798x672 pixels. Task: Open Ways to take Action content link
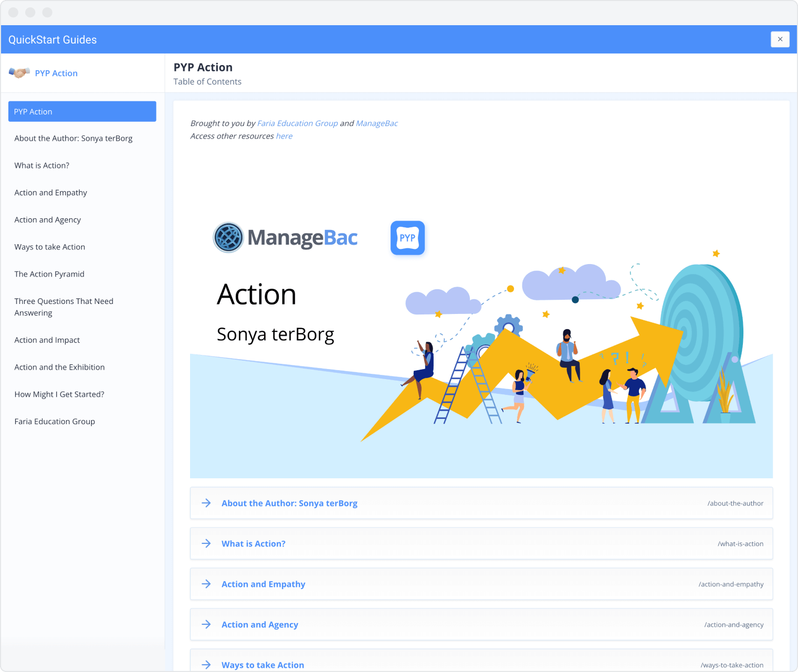click(263, 665)
